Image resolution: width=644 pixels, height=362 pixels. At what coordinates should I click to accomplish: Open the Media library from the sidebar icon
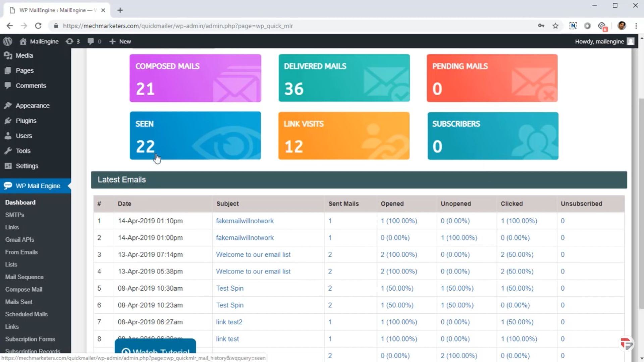pyautogui.click(x=8, y=55)
